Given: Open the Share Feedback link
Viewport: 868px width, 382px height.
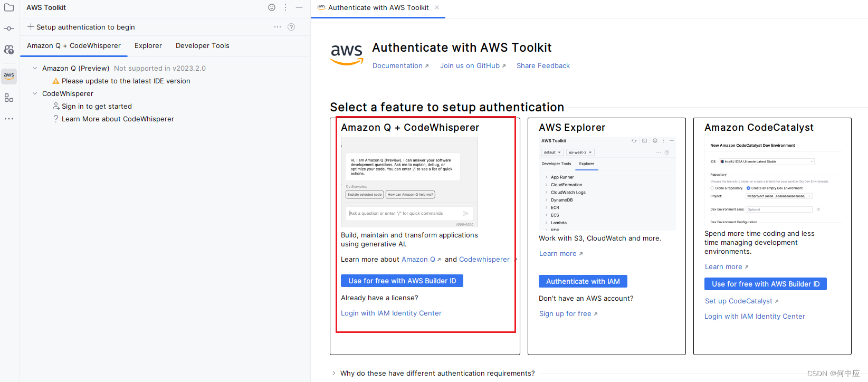Looking at the screenshot, I should tap(543, 66).
